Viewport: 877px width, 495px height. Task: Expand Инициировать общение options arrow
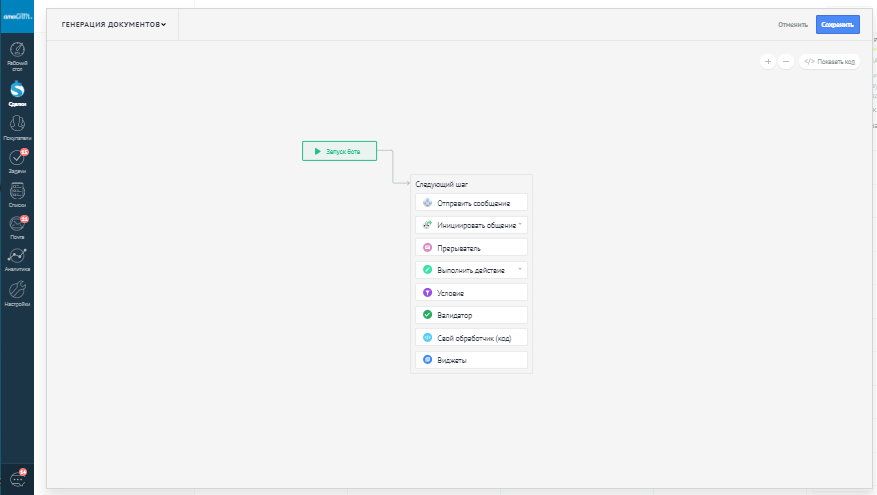(520, 225)
